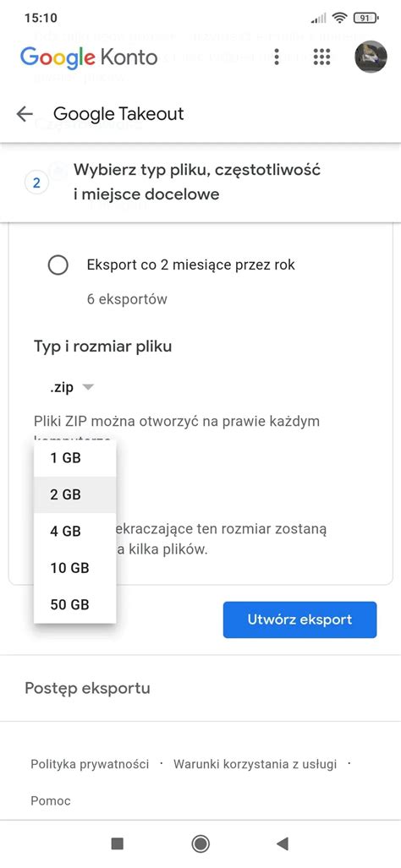401x868 pixels.
Task: Click the Utwórz eksport button
Action: (x=299, y=620)
